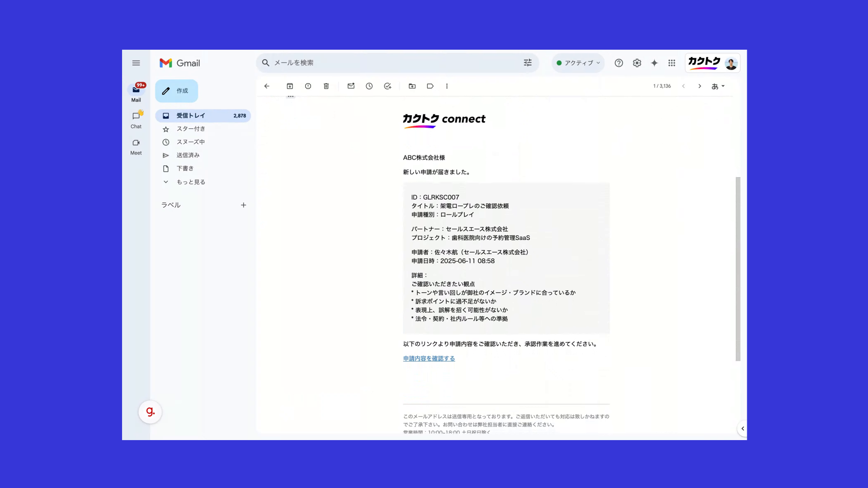This screenshot has width=868, height=488.
Task: Move the email to a folder
Action: [412, 86]
